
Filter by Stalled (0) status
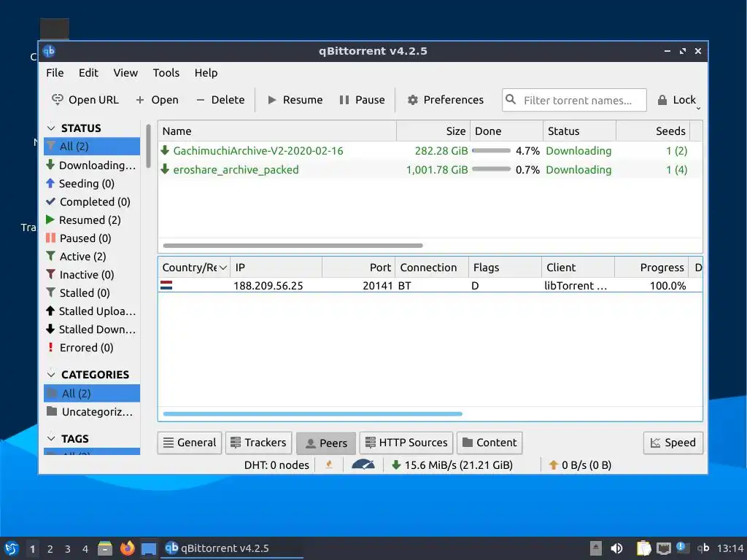[92, 293]
